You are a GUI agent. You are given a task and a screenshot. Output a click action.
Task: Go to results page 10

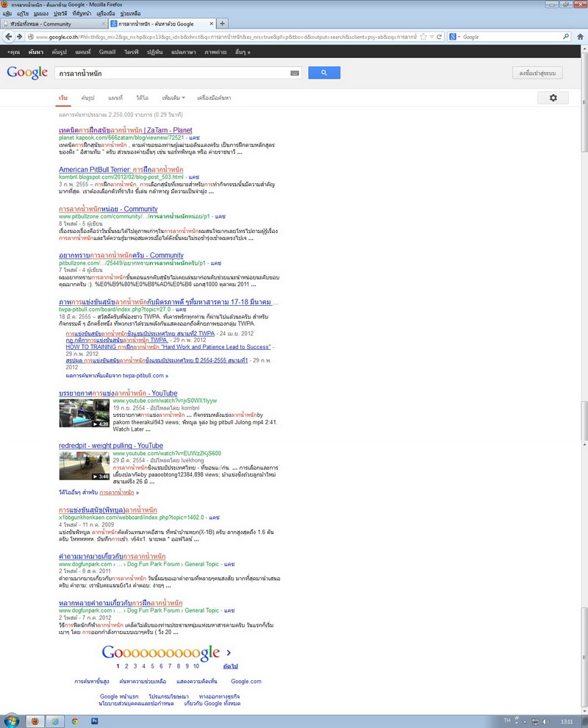click(x=196, y=665)
